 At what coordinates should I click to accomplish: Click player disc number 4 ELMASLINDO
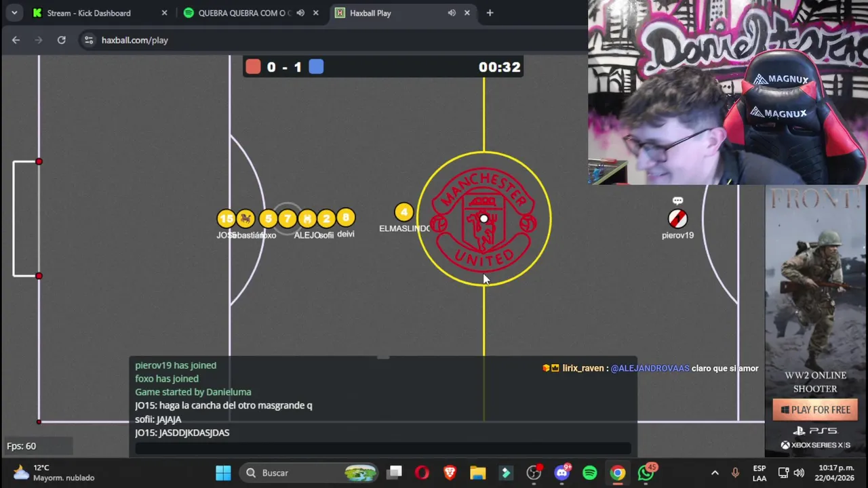point(404,212)
